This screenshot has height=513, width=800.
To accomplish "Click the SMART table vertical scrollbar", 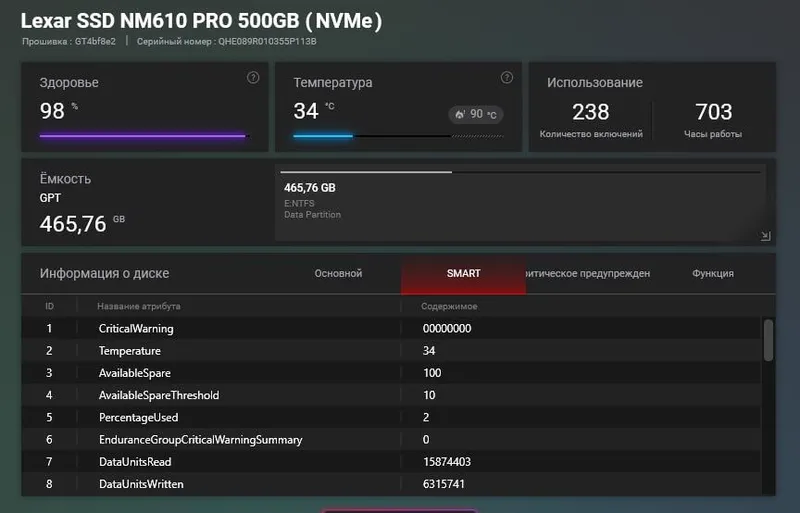I will 768,340.
